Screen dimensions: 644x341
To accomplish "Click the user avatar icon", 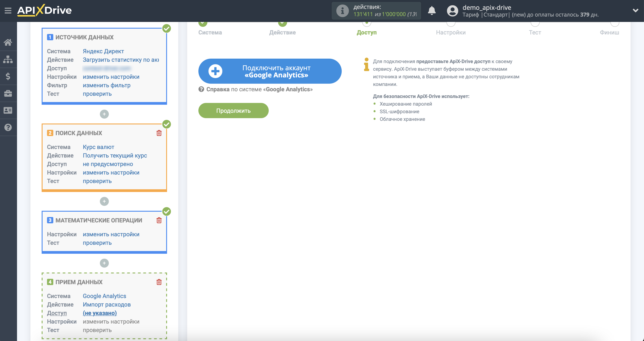I will coord(452,11).
